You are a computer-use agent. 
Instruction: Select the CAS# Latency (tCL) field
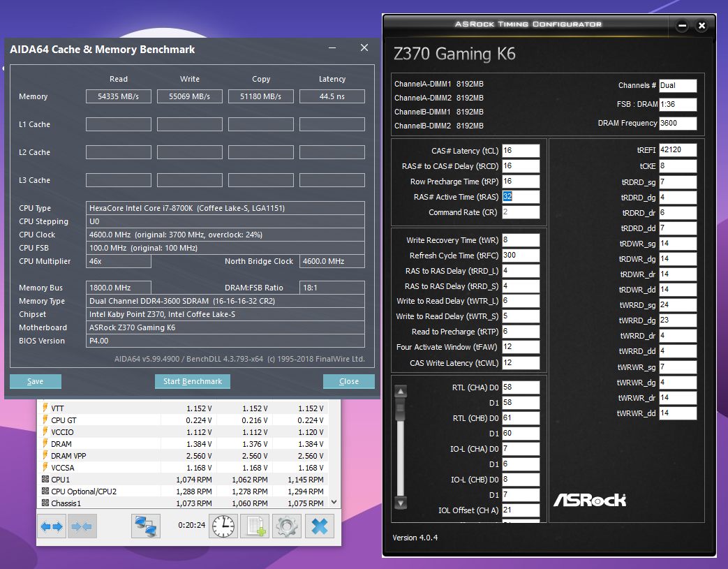(x=521, y=151)
